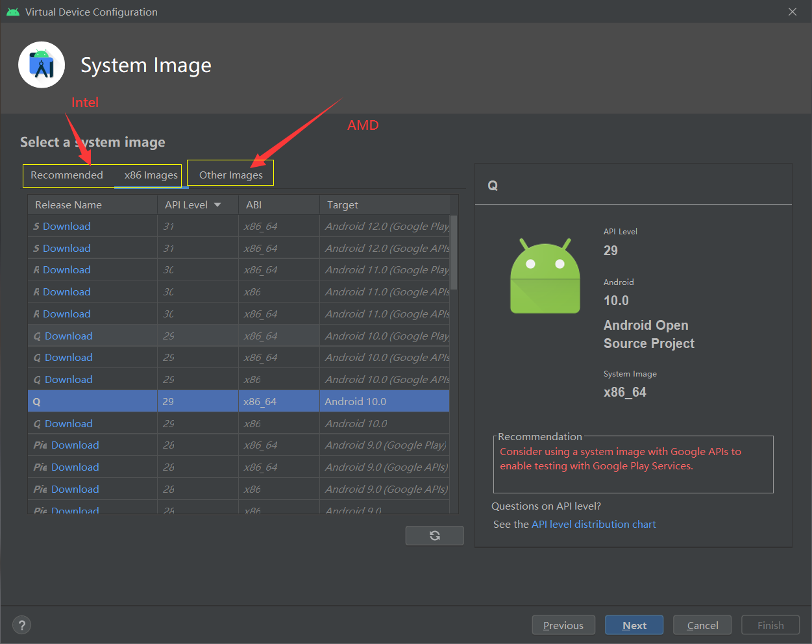Download R x86_64 Android 11.0 Google APIs image
This screenshot has height=644, width=812.
pyautogui.click(x=67, y=314)
